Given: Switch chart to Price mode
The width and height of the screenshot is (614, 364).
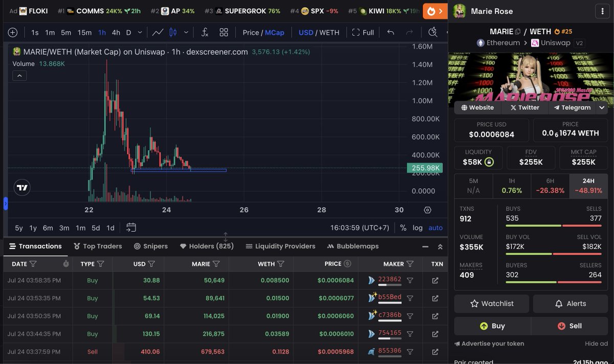Looking at the screenshot, I should point(251,32).
